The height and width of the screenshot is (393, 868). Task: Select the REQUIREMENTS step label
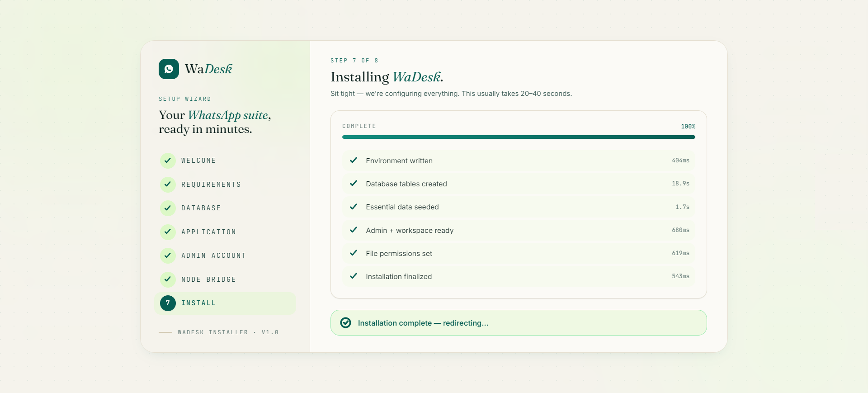[x=211, y=185]
